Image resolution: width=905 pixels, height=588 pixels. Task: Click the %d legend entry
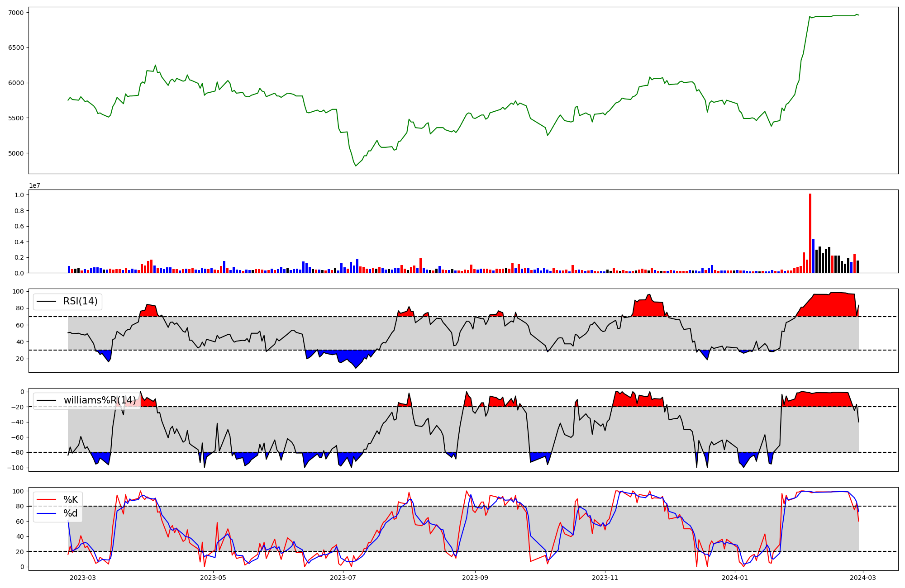point(71,513)
